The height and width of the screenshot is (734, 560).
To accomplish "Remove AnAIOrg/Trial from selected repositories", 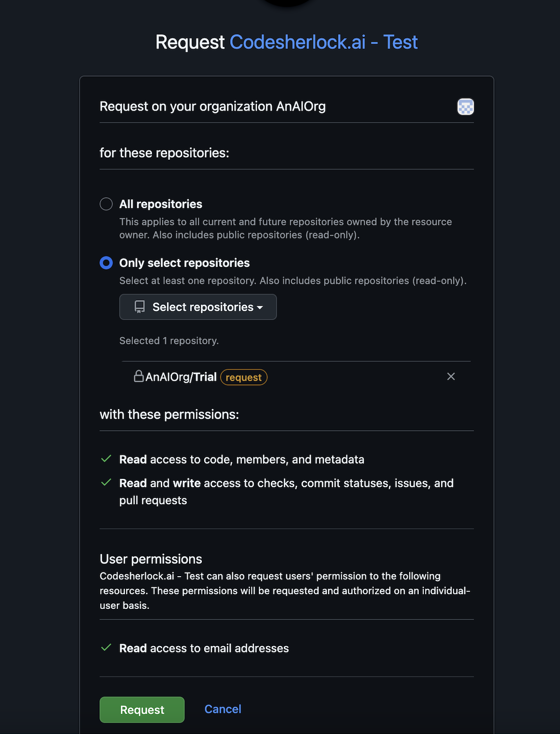I will coord(451,376).
